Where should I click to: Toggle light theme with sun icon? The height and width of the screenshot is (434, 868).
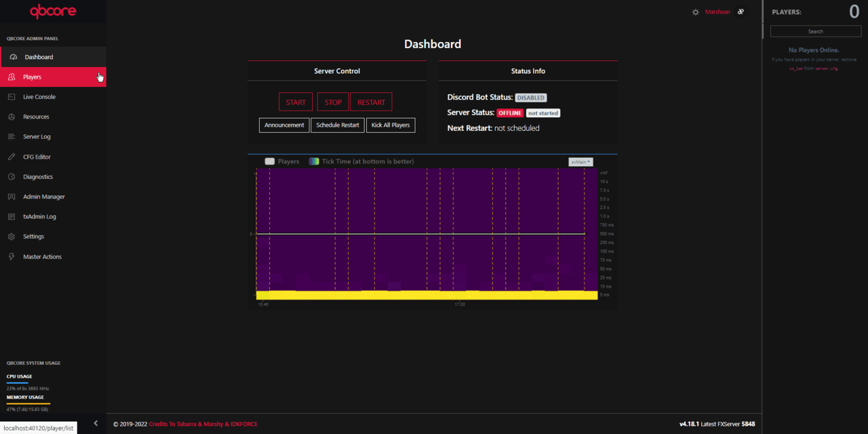695,12
